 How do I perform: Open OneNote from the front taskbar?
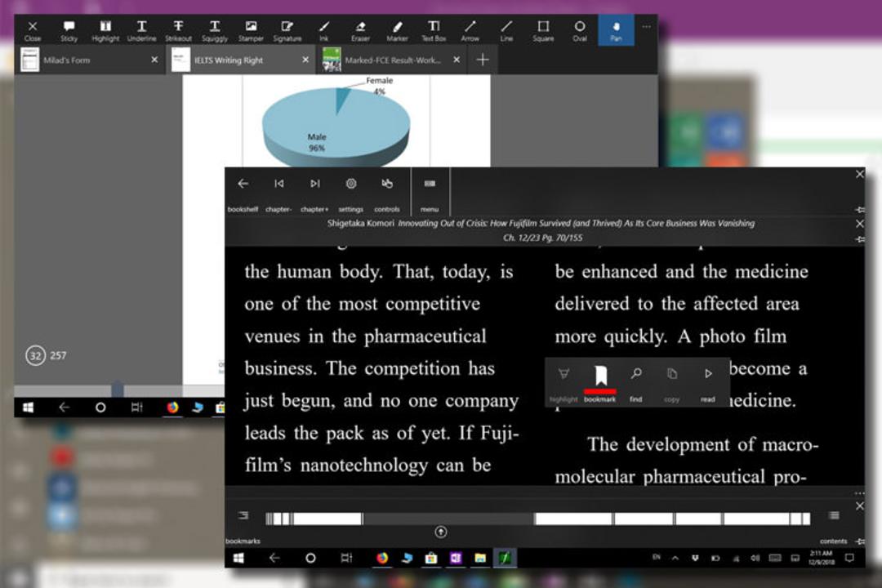pyautogui.click(x=456, y=558)
